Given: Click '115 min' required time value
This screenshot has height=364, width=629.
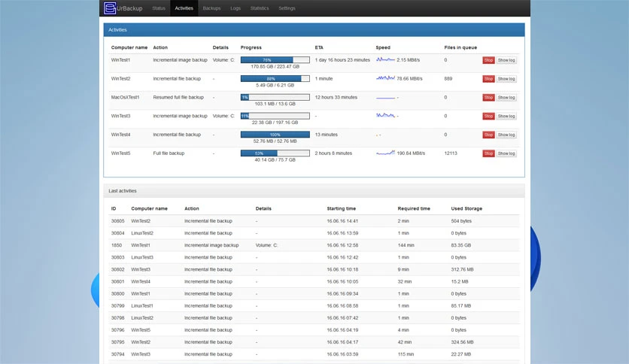Looking at the screenshot, I should pos(406,354).
